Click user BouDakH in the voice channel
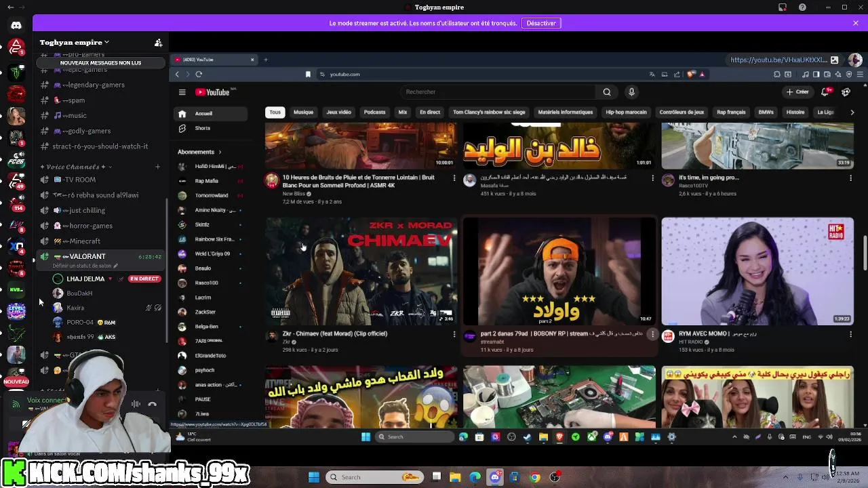Screen dimensions: 868x488 coord(107,293)
